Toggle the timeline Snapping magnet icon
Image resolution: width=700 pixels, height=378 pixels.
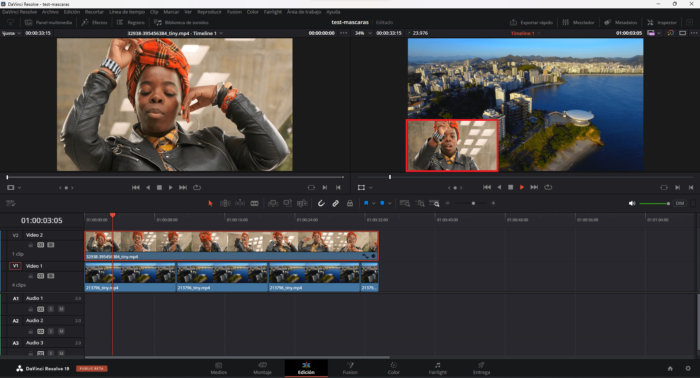(x=321, y=204)
